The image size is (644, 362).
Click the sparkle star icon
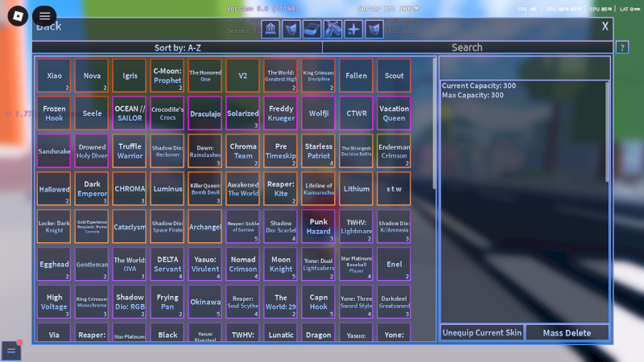tap(353, 30)
